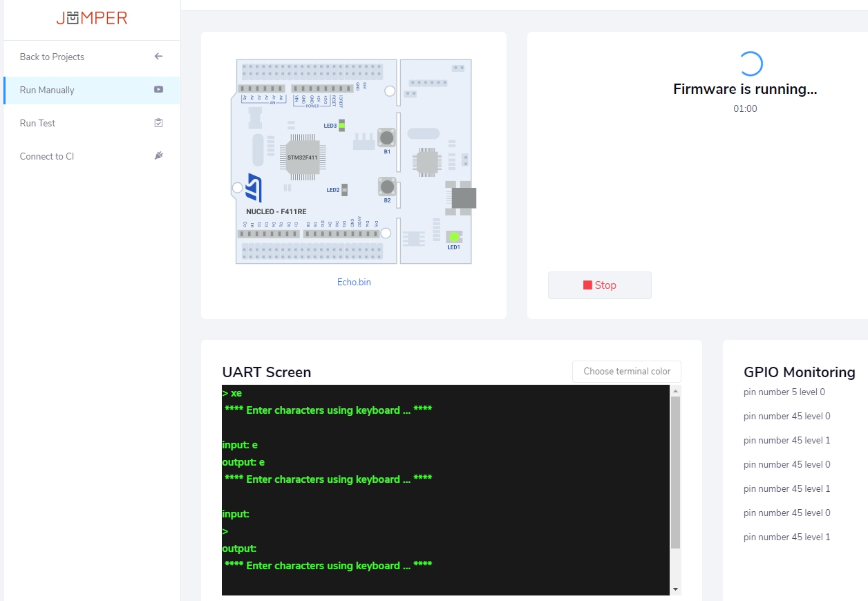868x601 pixels.
Task: Click the clipboard icon beside Run Test
Action: pos(158,123)
